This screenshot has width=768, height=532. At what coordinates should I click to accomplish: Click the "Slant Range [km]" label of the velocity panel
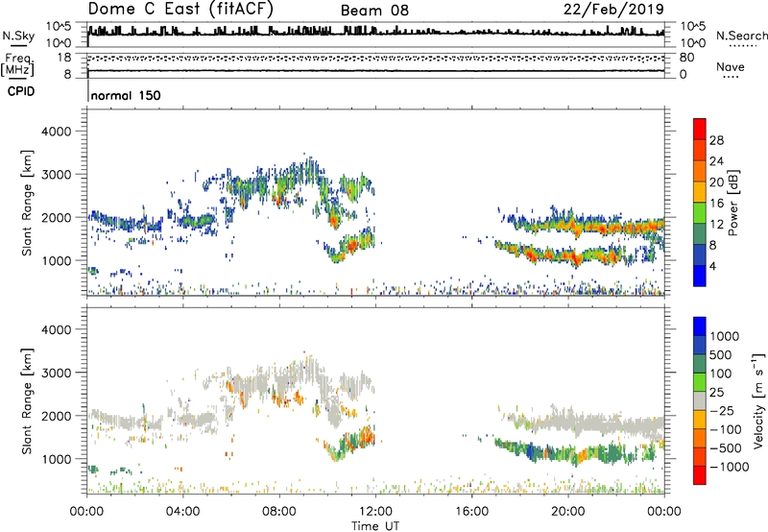[27, 401]
